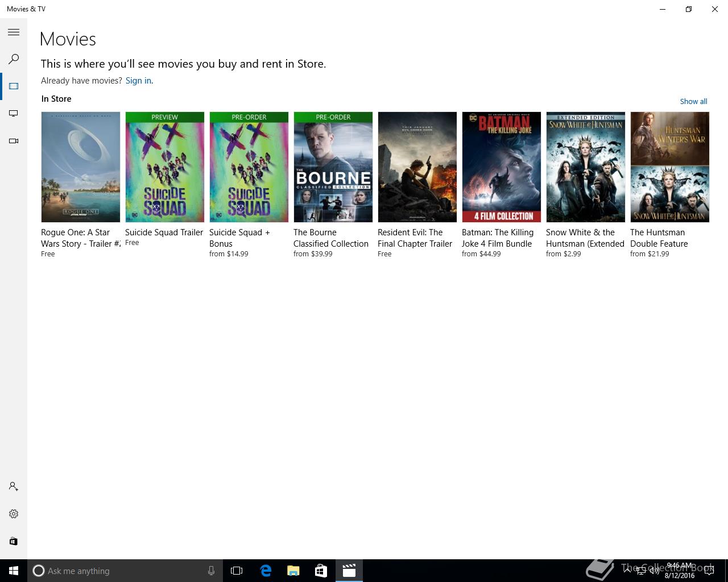Open the Windows Start menu

14,571
